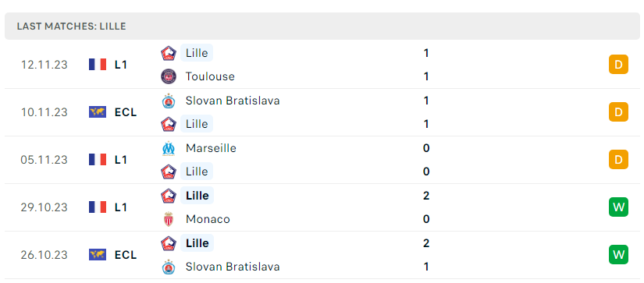Click Slovan Bratislava crest in 10.11.23 match
Viewport: 644px width, 283px height.
point(169,101)
